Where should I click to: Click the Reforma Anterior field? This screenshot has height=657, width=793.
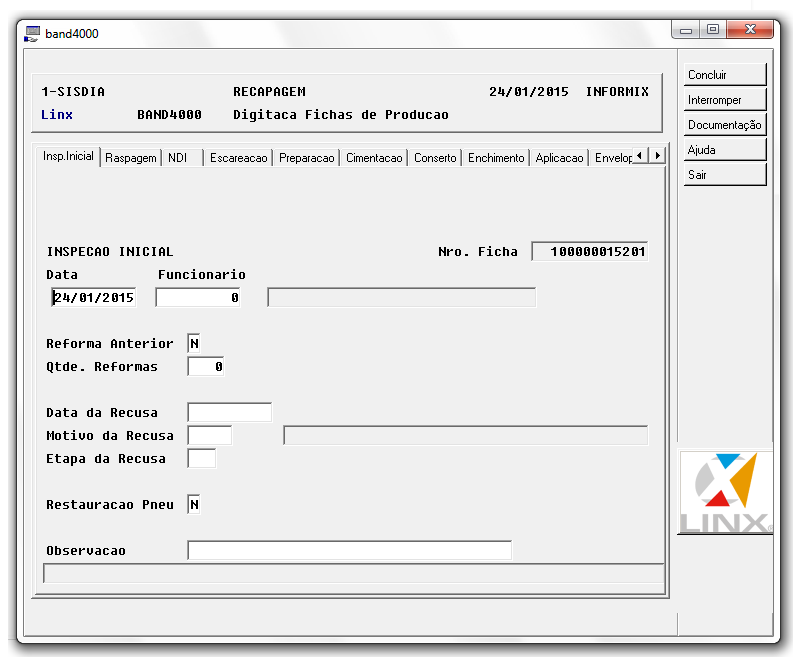[194, 343]
